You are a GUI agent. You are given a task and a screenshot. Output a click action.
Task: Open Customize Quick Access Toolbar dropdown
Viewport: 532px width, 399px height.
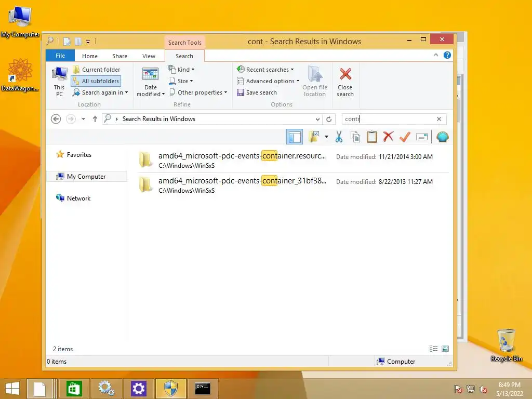click(x=88, y=42)
